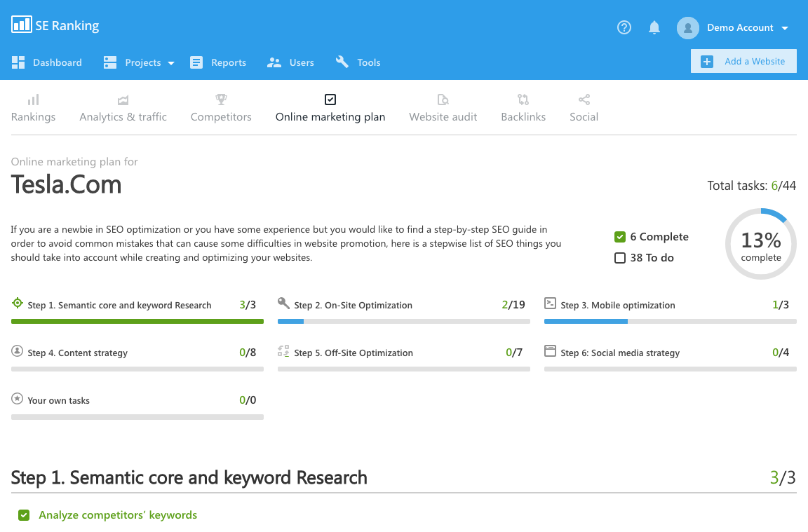
Task: Click the Step 5 Off-Site icon
Action: [283, 350]
